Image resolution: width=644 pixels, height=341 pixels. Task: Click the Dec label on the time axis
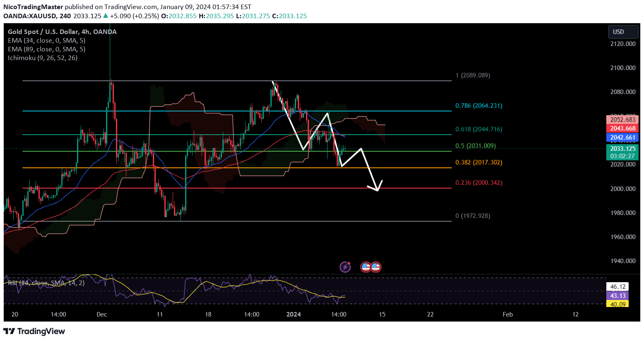(102, 314)
